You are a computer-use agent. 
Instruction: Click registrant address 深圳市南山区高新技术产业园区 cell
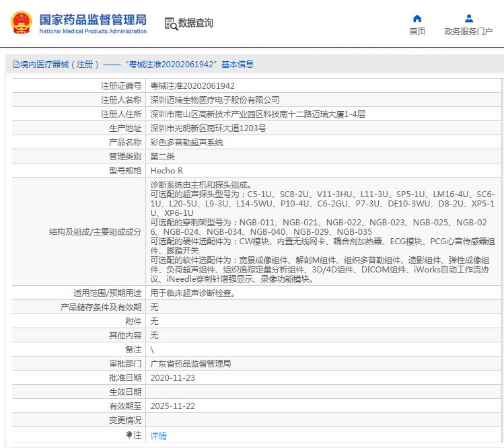pyautogui.click(x=258, y=114)
